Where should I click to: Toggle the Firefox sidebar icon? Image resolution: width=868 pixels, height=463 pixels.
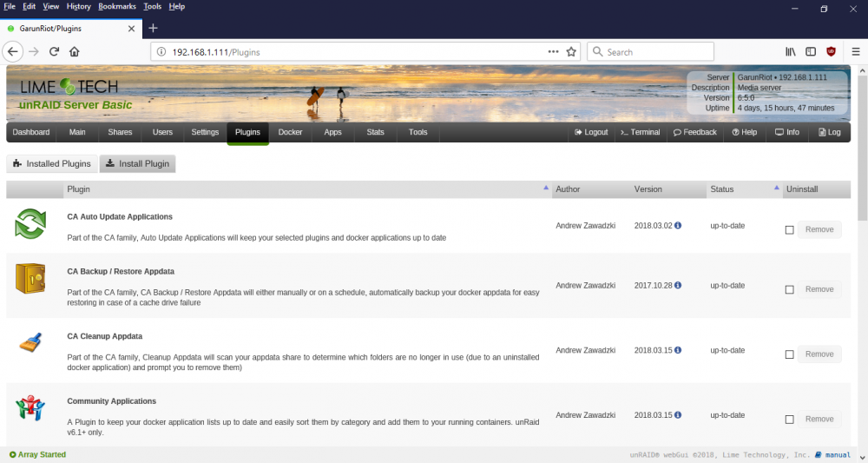[811, 51]
